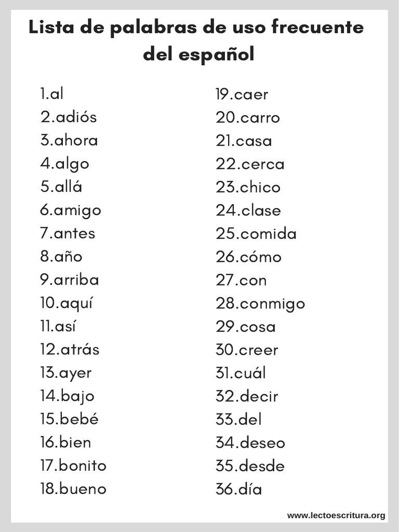This screenshot has height=532, width=399.
Task: Select item 30 'creer'
Action: point(259,350)
